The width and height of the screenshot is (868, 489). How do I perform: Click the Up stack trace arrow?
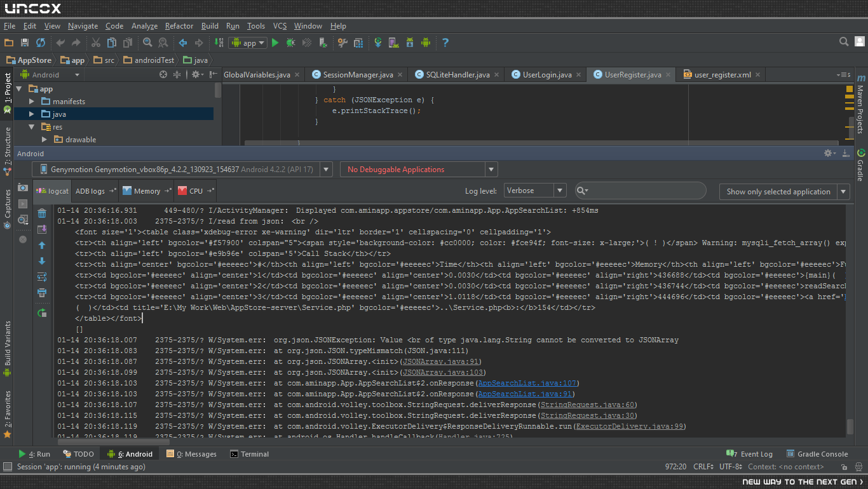(x=42, y=245)
